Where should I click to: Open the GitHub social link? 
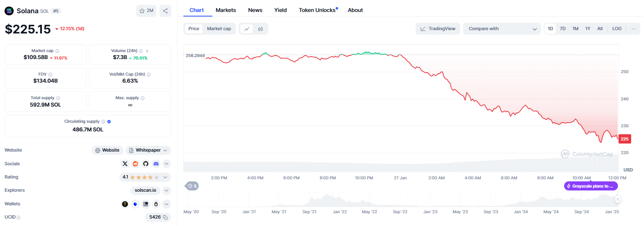pyautogui.click(x=146, y=164)
